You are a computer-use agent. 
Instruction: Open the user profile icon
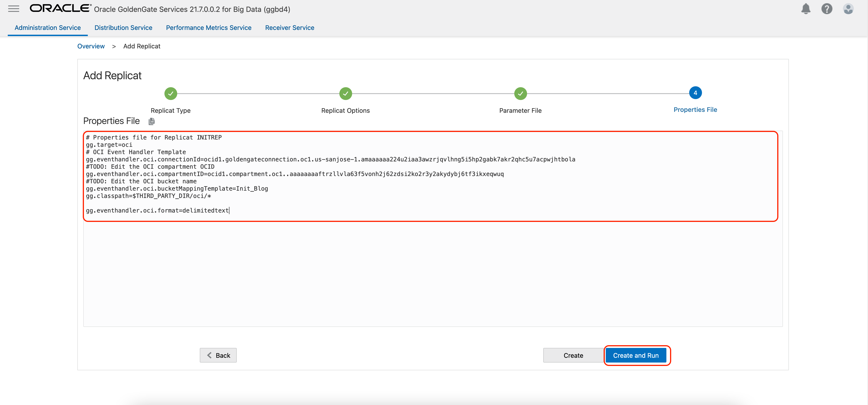(848, 9)
